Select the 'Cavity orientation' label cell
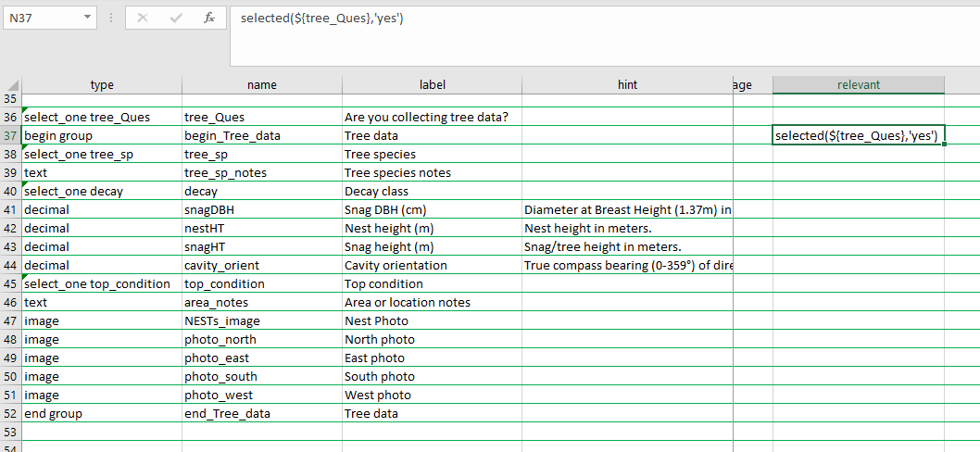The image size is (980, 452). tap(432, 266)
